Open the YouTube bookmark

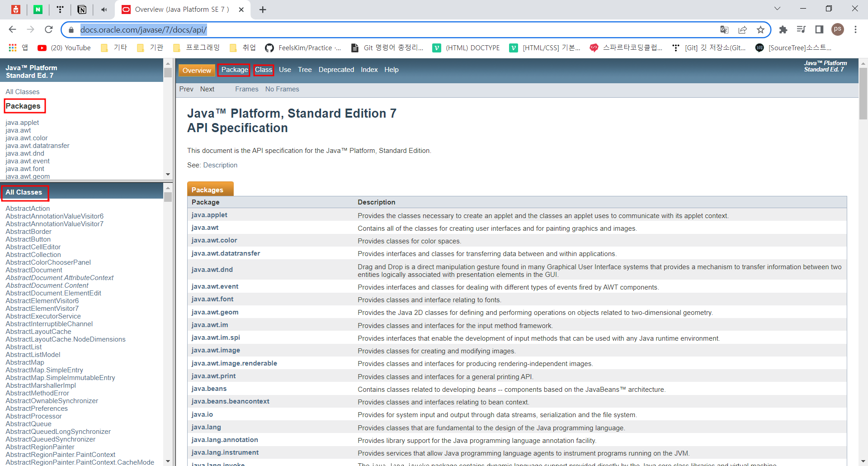[x=64, y=48]
